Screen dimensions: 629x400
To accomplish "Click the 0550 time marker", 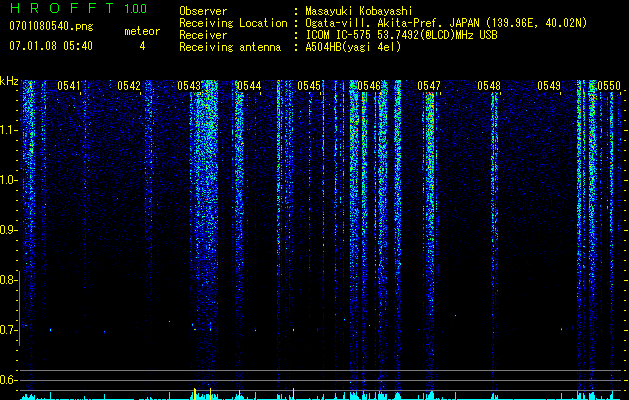I will (609, 85).
